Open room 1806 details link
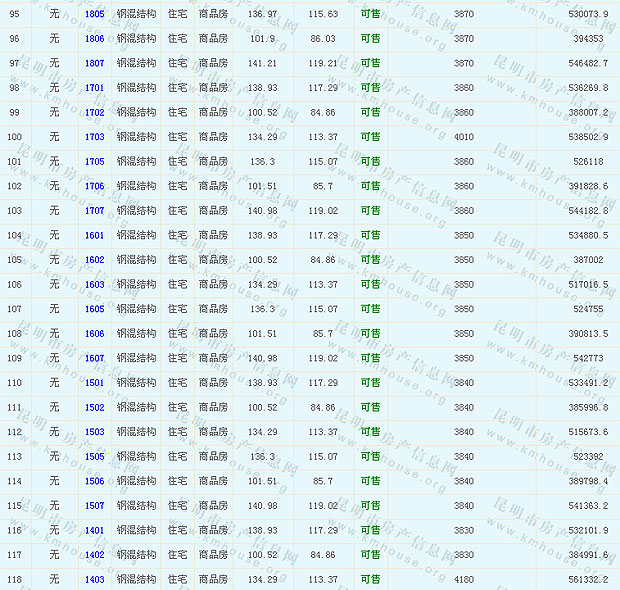 point(94,39)
